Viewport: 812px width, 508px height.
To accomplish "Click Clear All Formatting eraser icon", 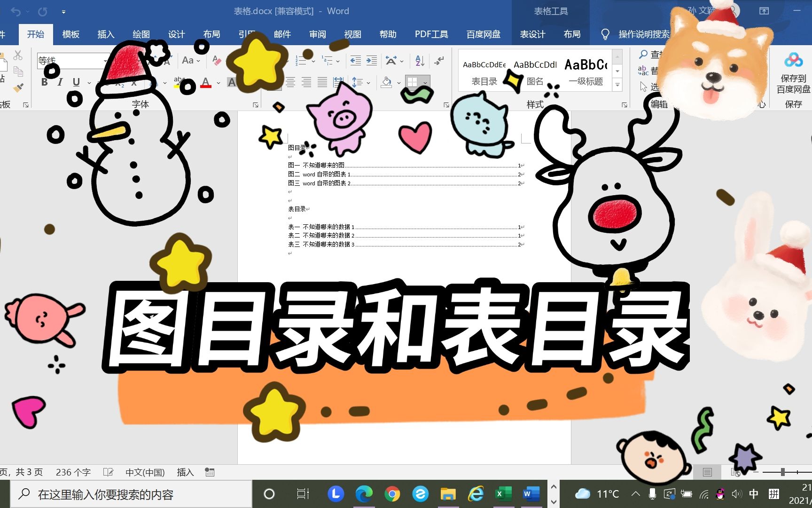I will click(217, 60).
